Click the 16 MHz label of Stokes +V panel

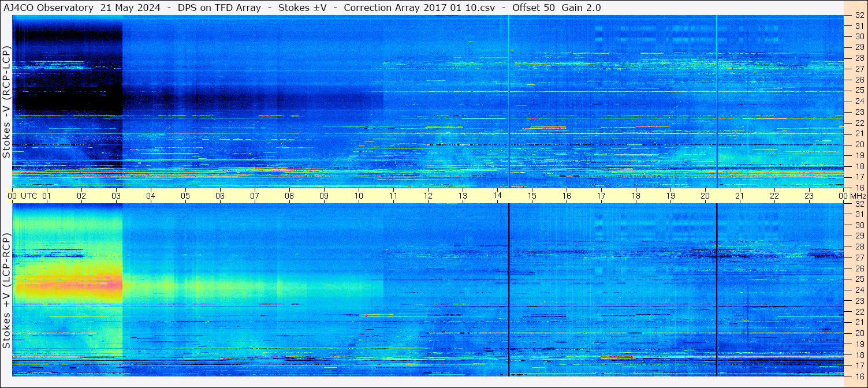click(859, 376)
